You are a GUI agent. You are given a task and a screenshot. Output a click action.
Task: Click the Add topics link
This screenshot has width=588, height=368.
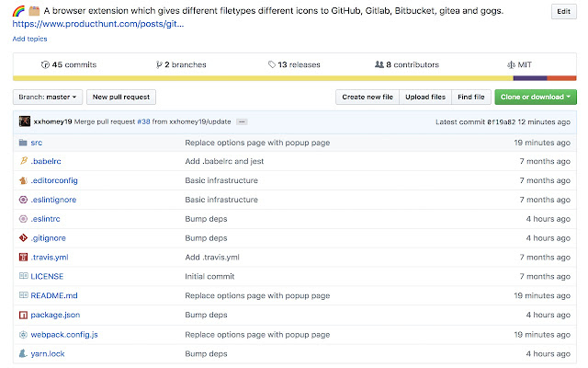pos(30,39)
